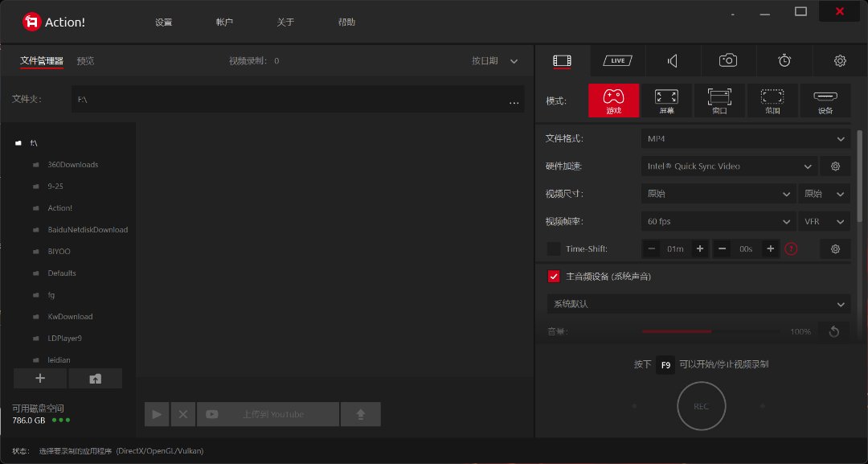Select the window recording mode
Image resolution: width=868 pixels, height=464 pixels.
coord(719,101)
